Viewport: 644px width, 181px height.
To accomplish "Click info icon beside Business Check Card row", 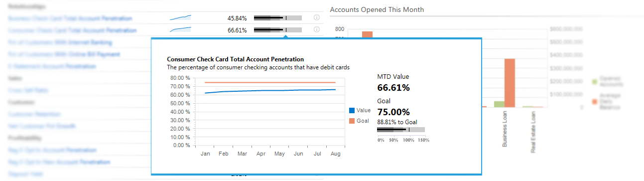I will (316, 18).
